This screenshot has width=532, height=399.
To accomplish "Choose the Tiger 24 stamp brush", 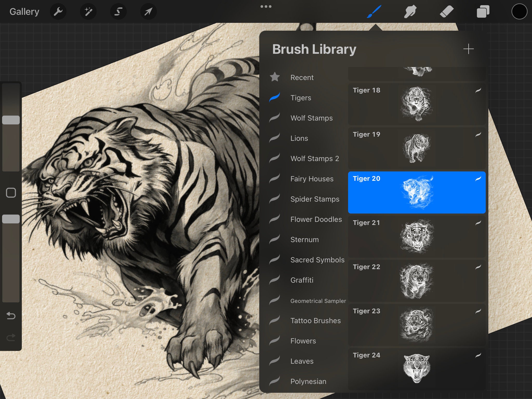I will [x=417, y=369].
